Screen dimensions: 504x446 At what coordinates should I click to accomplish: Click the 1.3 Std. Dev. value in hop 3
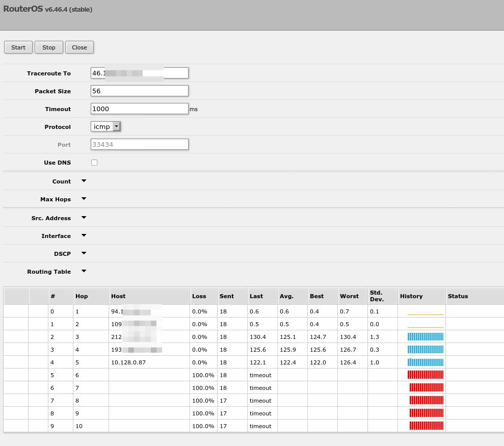coord(375,337)
